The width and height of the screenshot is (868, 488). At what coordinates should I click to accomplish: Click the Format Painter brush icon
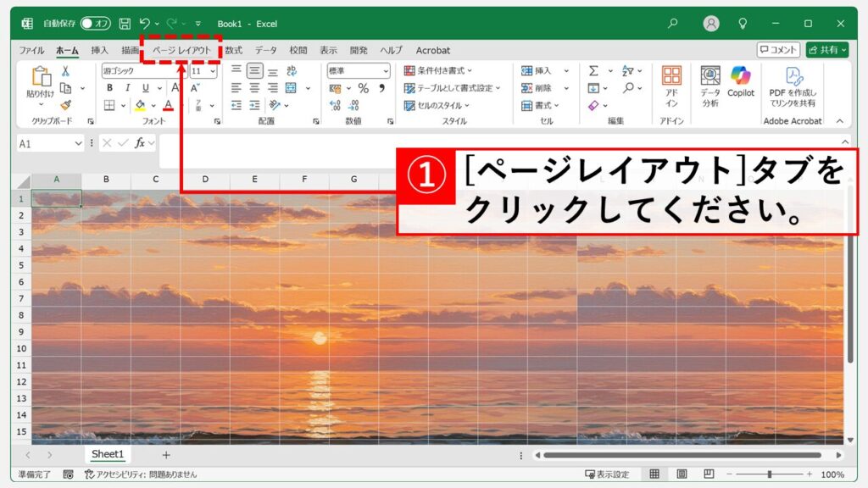(65, 105)
